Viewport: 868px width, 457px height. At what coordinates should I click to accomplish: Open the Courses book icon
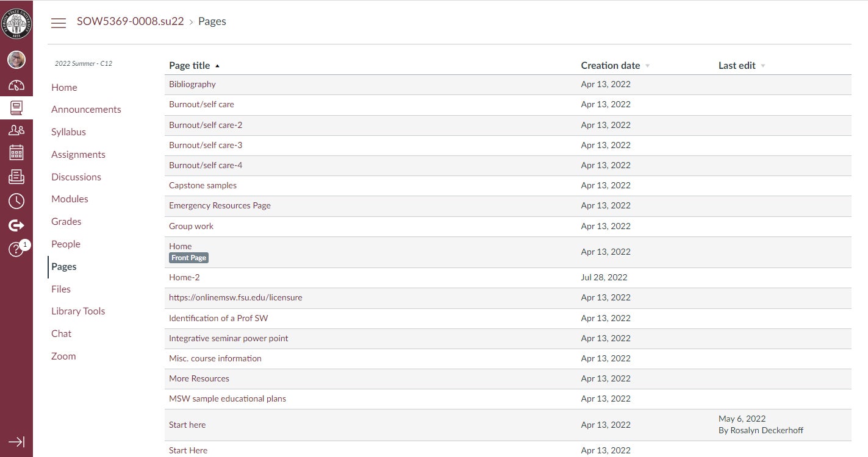16,108
